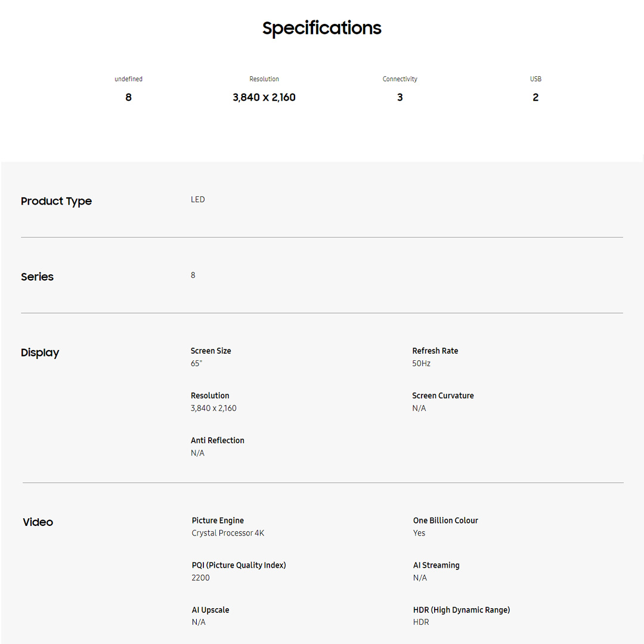Click the PQI (Picture Quality Index) label
Image resolution: width=644 pixels, height=644 pixels.
click(x=239, y=565)
